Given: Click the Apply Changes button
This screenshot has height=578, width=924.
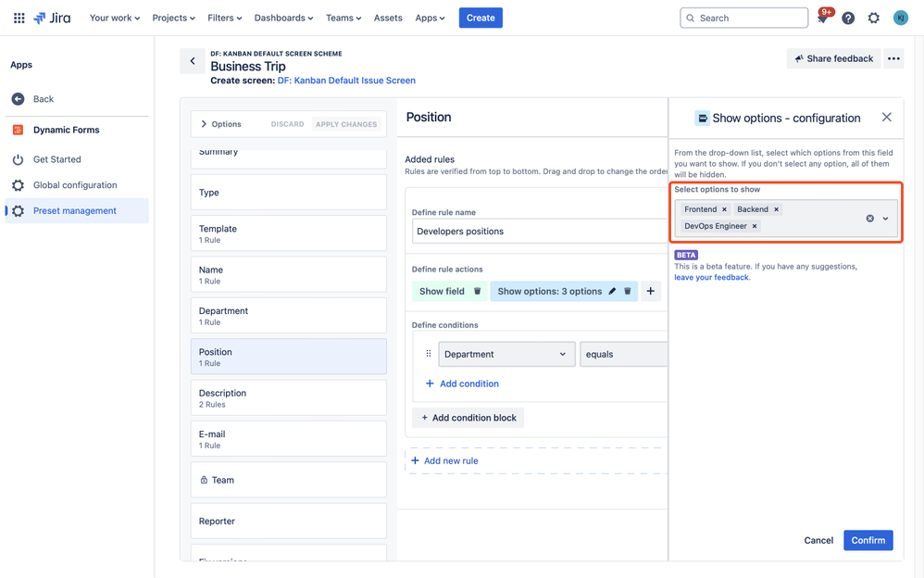Looking at the screenshot, I should (346, 124).
